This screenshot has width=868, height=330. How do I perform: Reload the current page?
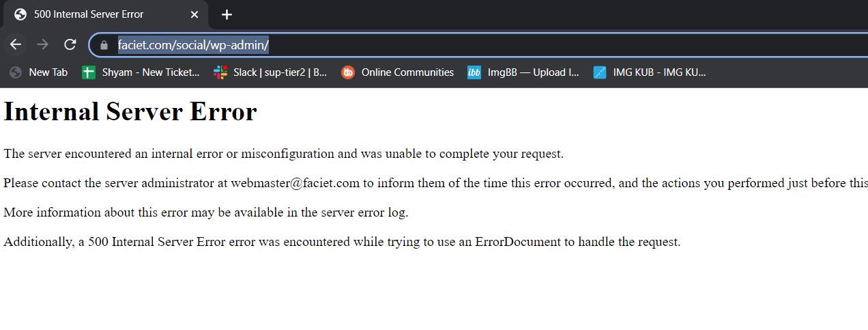point(70,44)
